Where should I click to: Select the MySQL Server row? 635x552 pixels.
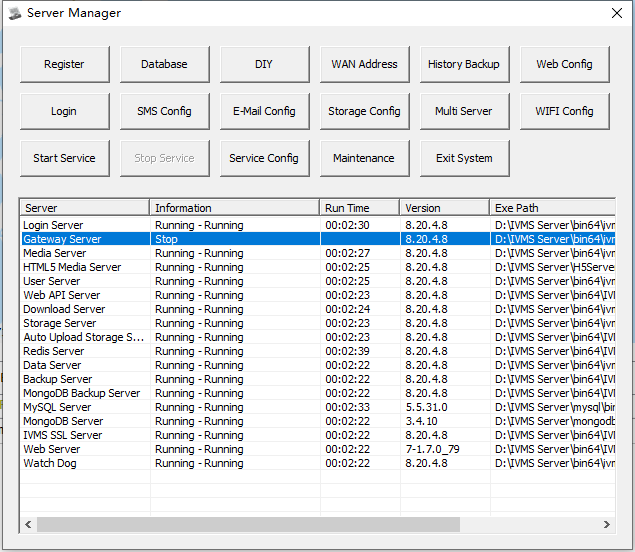(x=318, y=407)
